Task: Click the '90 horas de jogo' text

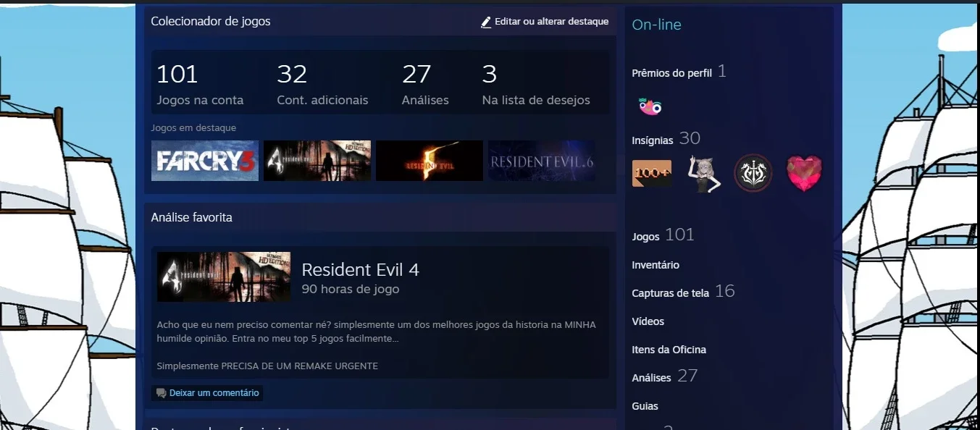Action: point(350,290)
